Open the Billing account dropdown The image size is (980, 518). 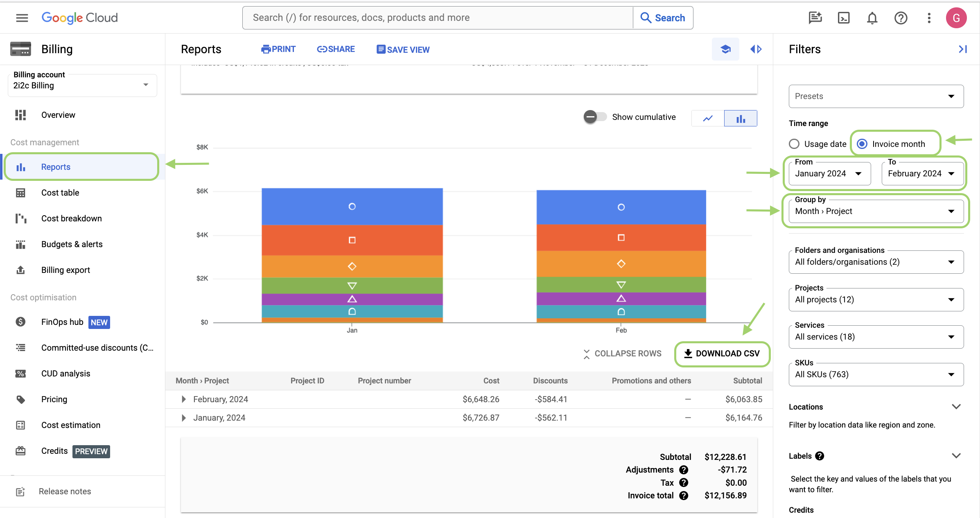82,86
